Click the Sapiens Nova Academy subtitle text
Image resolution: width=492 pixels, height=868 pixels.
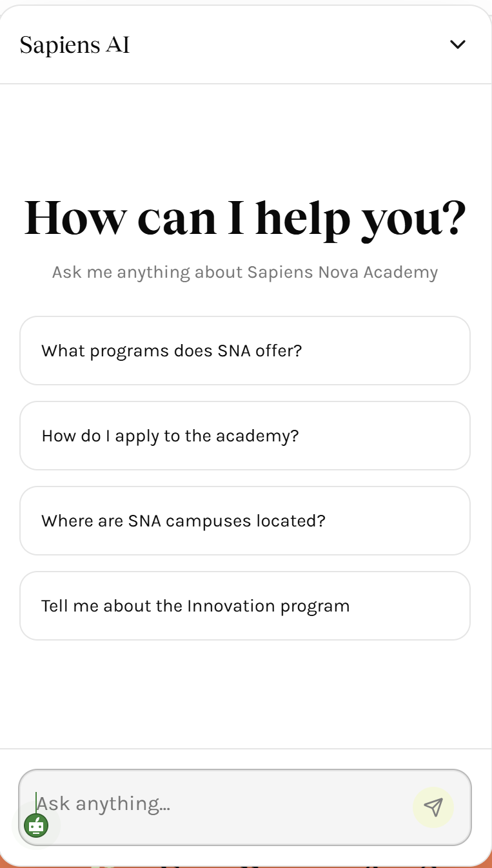(x=245, y=272)
